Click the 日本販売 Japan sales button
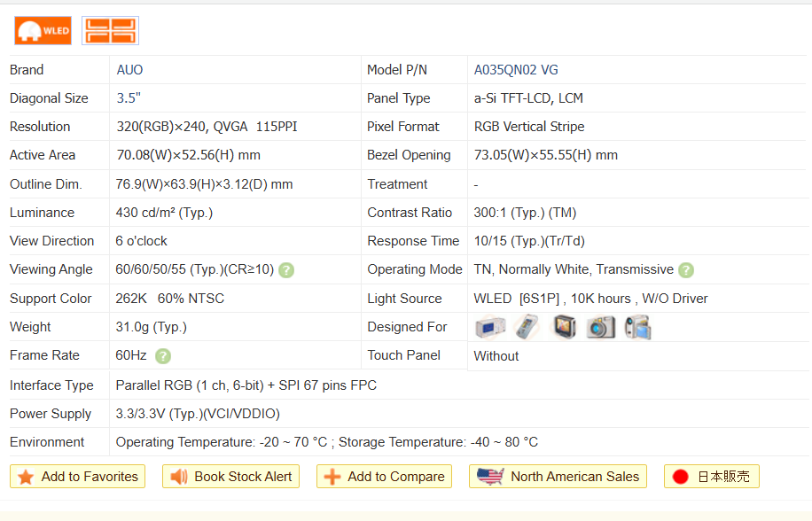This screenshot has height=521, width=812. pyautogui.click(x=711, y=477)
